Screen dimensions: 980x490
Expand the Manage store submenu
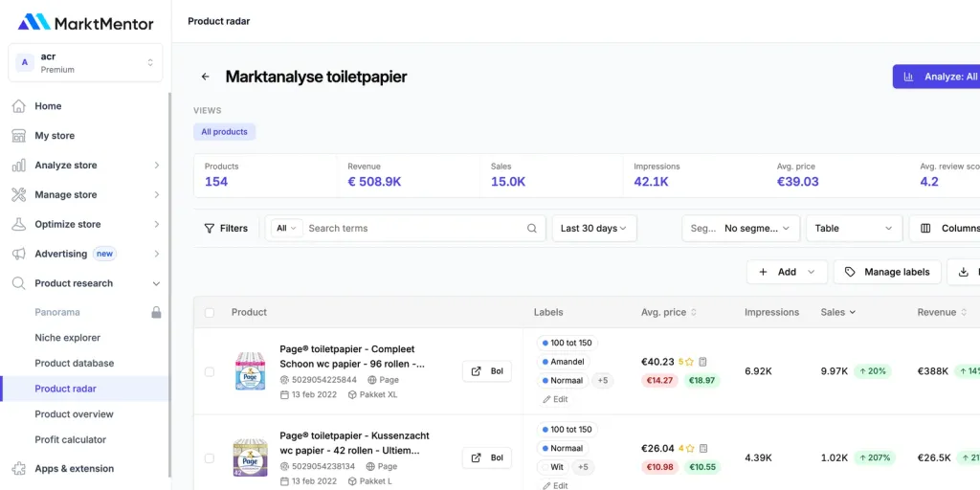pos(156,194)
